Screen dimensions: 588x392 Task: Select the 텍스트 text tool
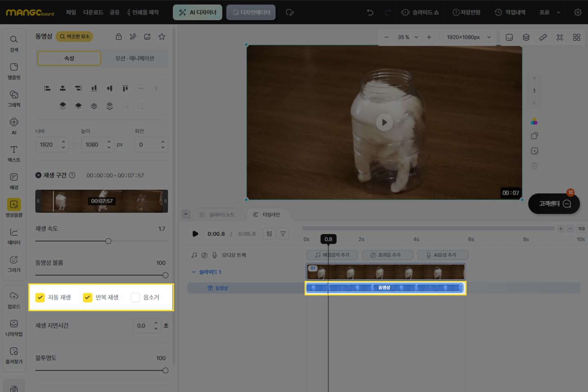click(x=14, y=153)
